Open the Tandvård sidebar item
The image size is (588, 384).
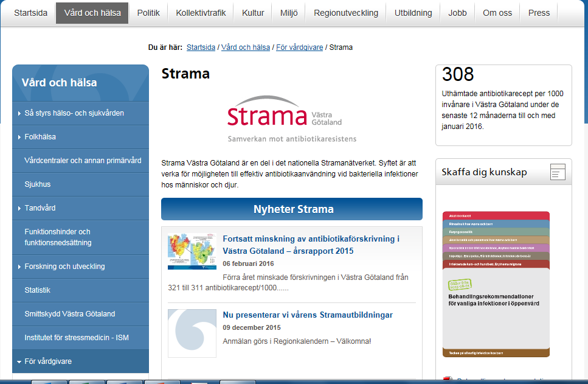(x=80, y=208)
